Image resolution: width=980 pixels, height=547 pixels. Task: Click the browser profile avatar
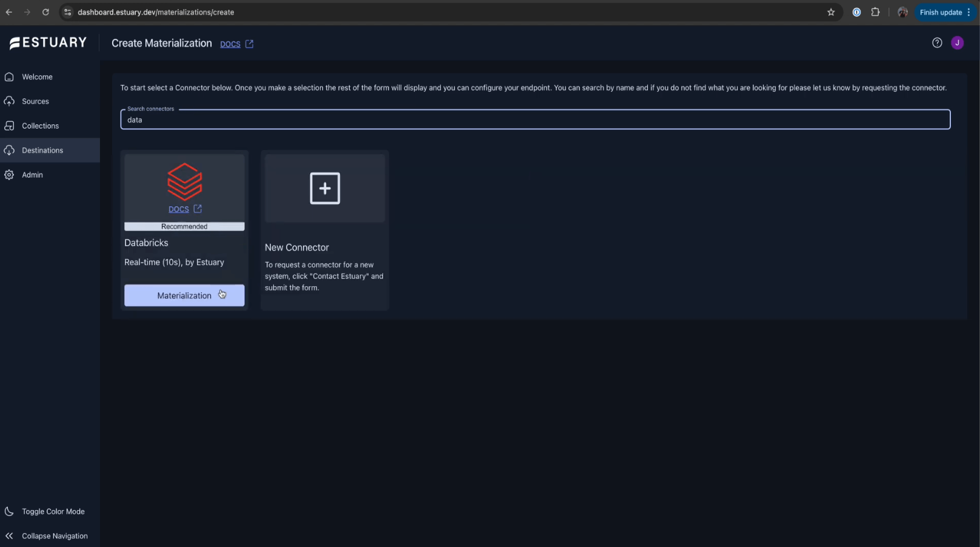902,12
